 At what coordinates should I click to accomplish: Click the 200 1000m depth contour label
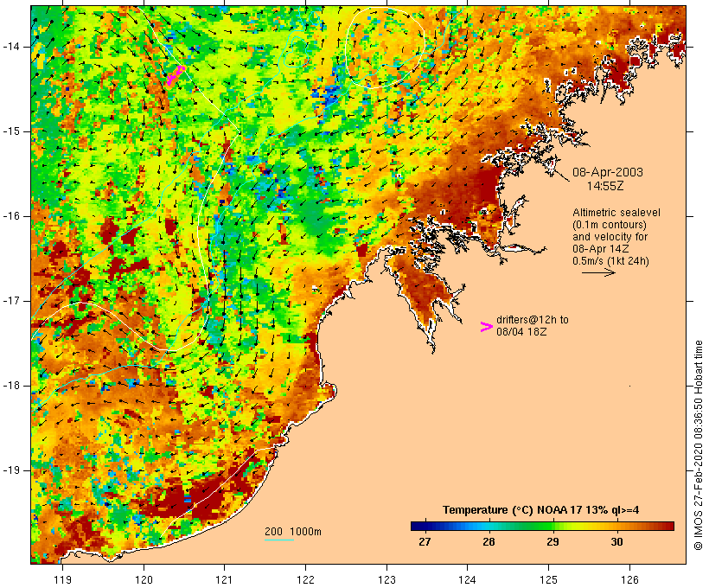(293, 532)
